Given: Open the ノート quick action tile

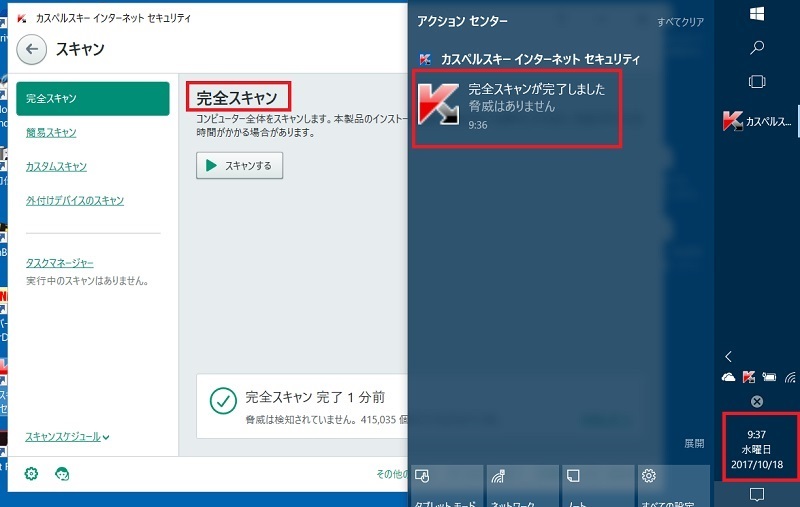Looking at the screenshot, I should [x=597, y=486].
